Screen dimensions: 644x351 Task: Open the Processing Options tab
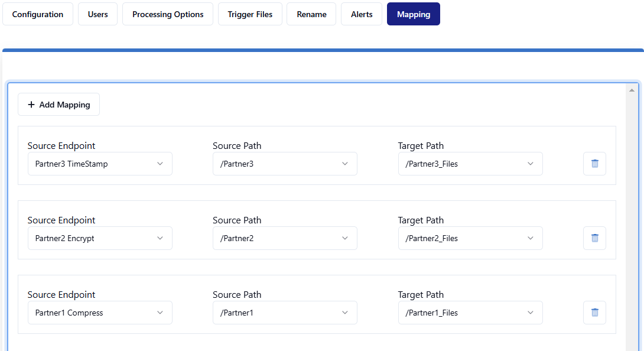coord(168,14)
